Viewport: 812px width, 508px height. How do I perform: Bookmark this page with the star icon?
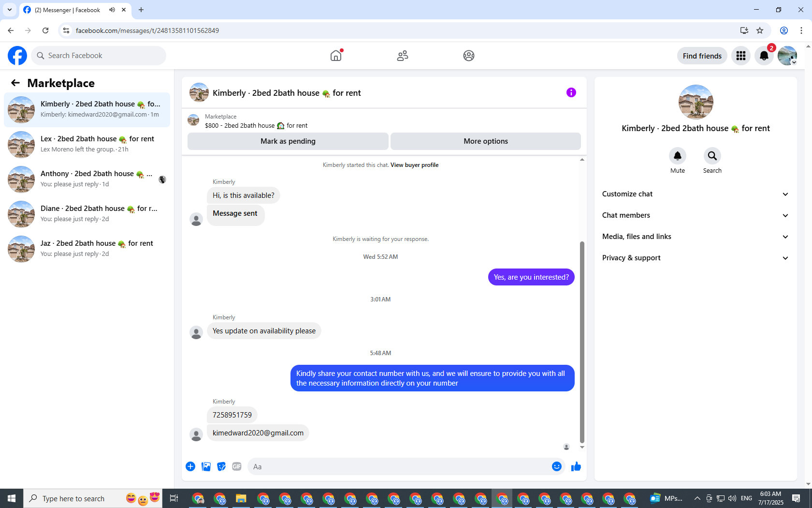click(760, 30)
